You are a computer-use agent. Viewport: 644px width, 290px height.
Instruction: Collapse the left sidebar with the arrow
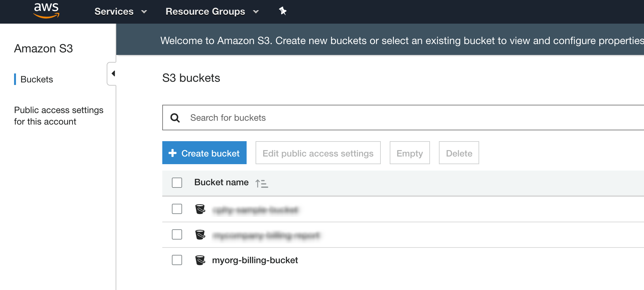(113, 73)
